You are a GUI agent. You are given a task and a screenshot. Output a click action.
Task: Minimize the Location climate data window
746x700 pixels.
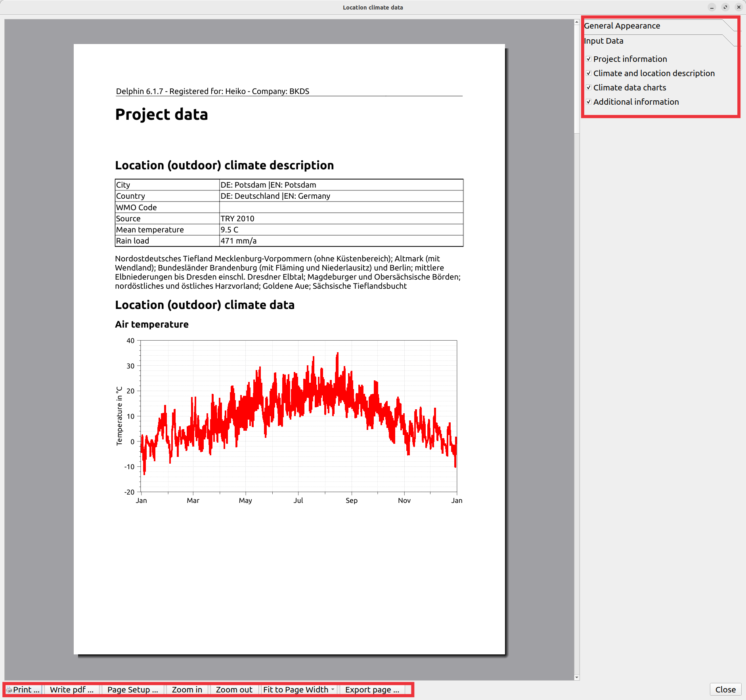pos(712,7)
